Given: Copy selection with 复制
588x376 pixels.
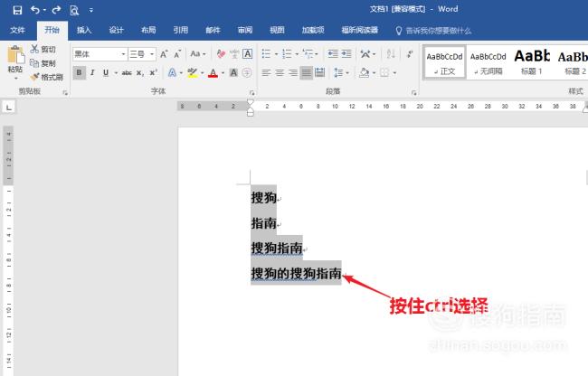Looking at the screenshot, I should (43, 63).
